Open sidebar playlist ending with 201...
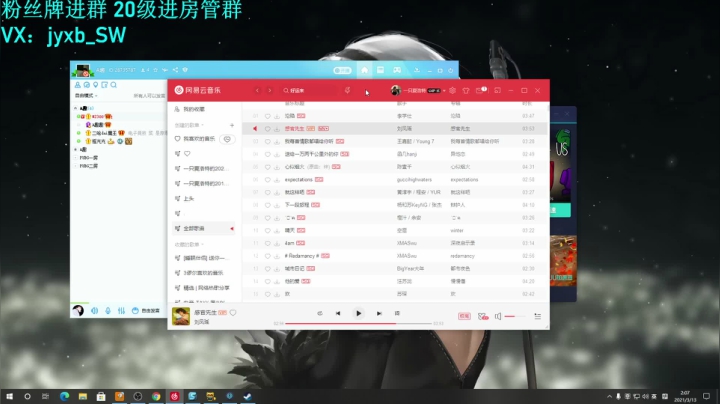The width and height of the screenshot is (720, 404). (202, 183)
